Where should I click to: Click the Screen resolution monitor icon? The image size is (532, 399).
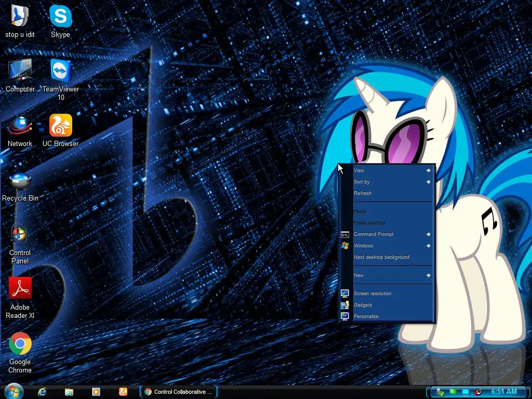pos(345,294)
